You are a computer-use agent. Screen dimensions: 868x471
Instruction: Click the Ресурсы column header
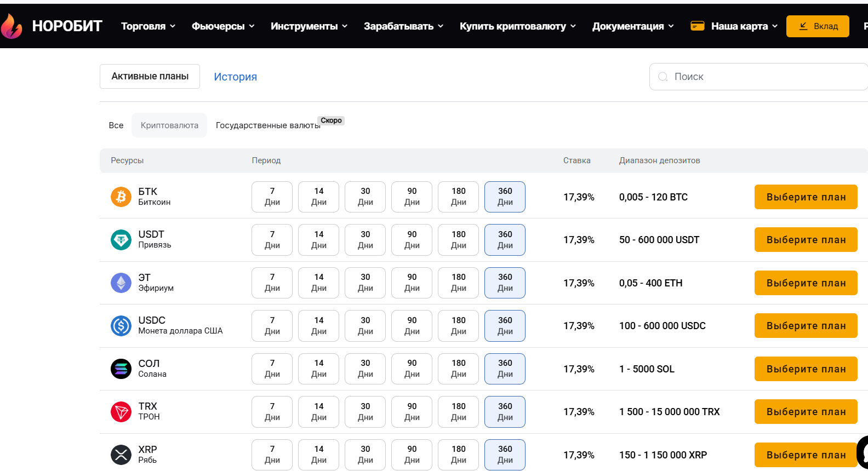tap(127, 160)
